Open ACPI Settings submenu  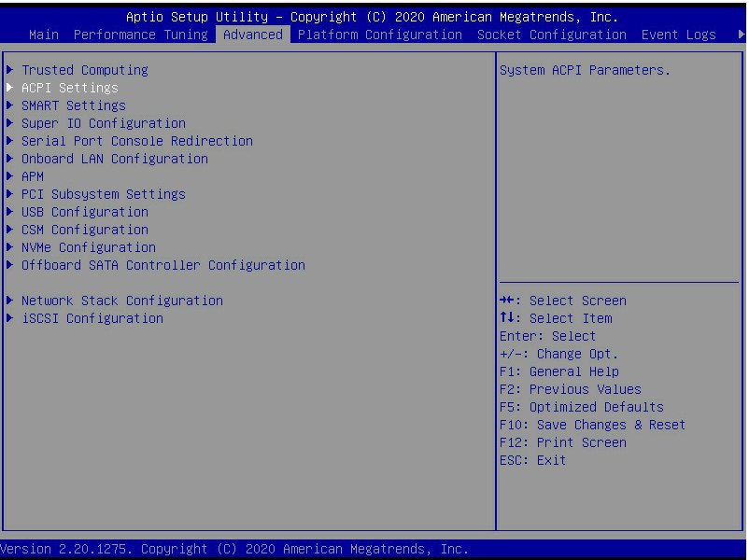(70, 88)
